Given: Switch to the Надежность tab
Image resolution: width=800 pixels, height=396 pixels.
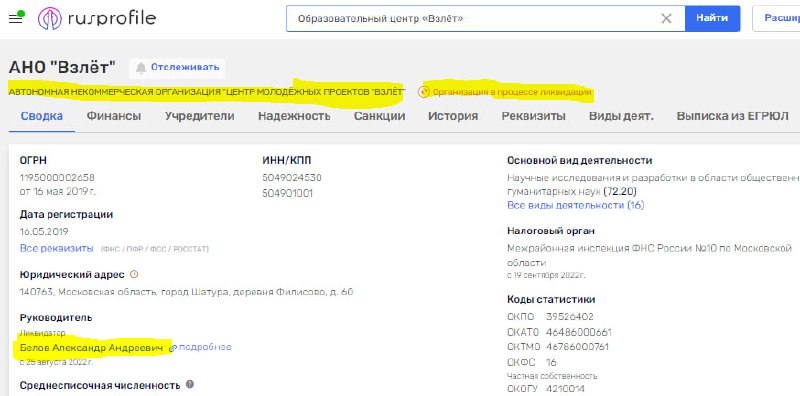Looking at the screenshot, I should (x=294, y=116).
